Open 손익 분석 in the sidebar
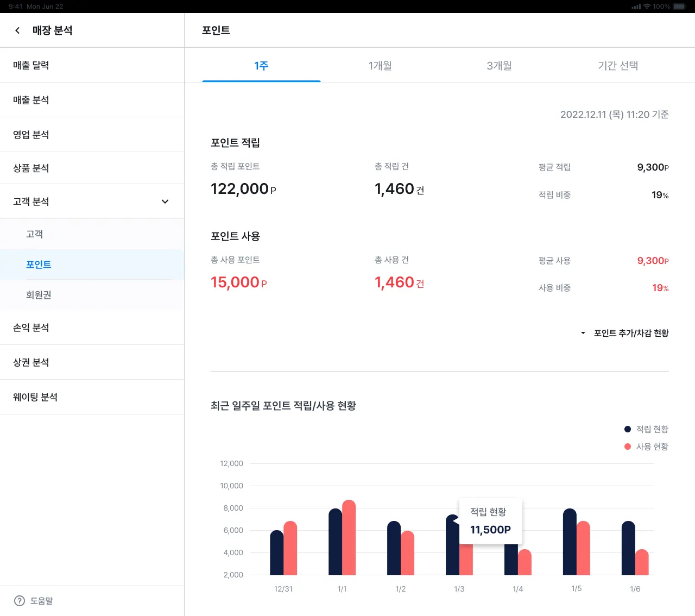Viewport: 695px width, 616px height. tap(92, 328)
